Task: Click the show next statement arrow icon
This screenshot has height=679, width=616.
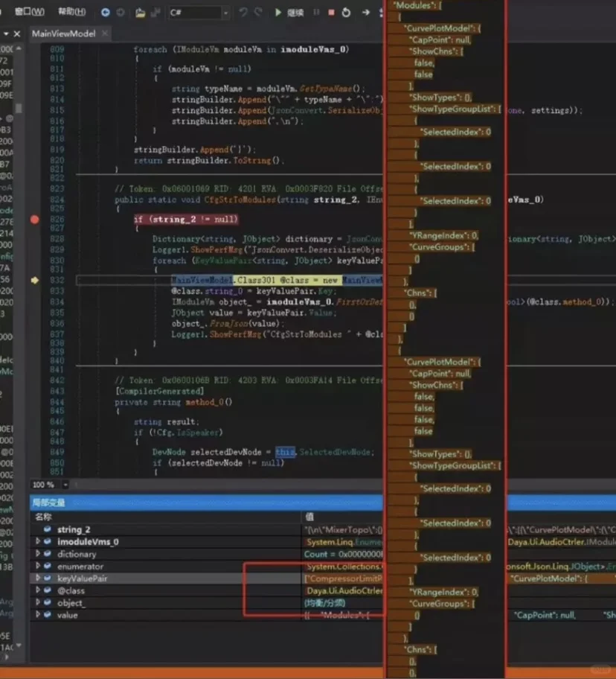Action: coord(366,12)
